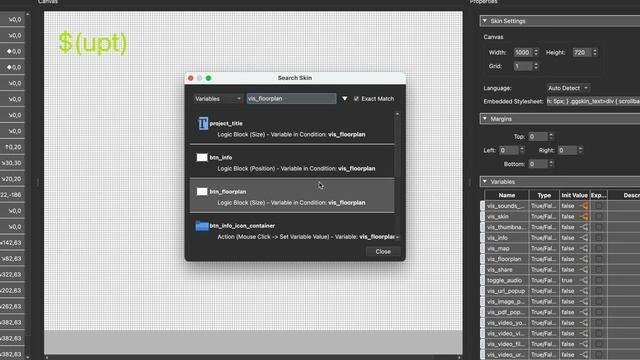This screenshot has height=360, width=640.
Task: Open logic block icon for toggle_audio row
Action: tap(584, 280)
